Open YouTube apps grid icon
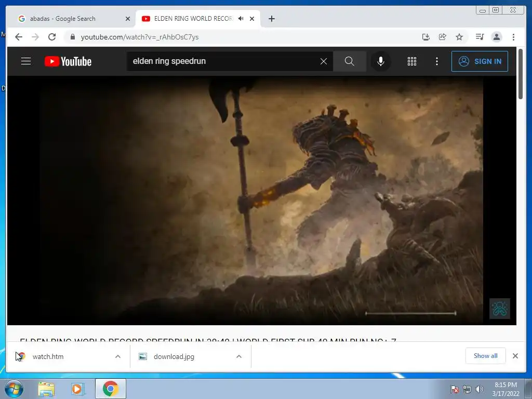 pyautogui.click(x=412, y=61)
